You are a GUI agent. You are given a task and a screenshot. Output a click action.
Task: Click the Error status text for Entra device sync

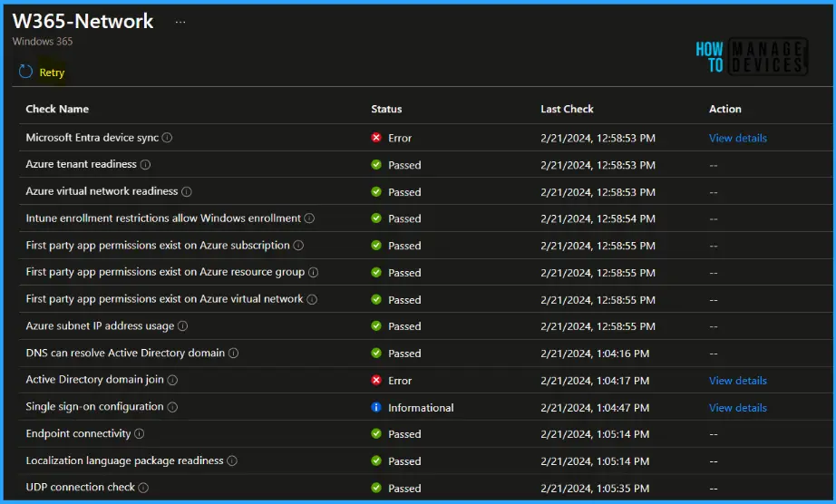(x=400, y=138)
